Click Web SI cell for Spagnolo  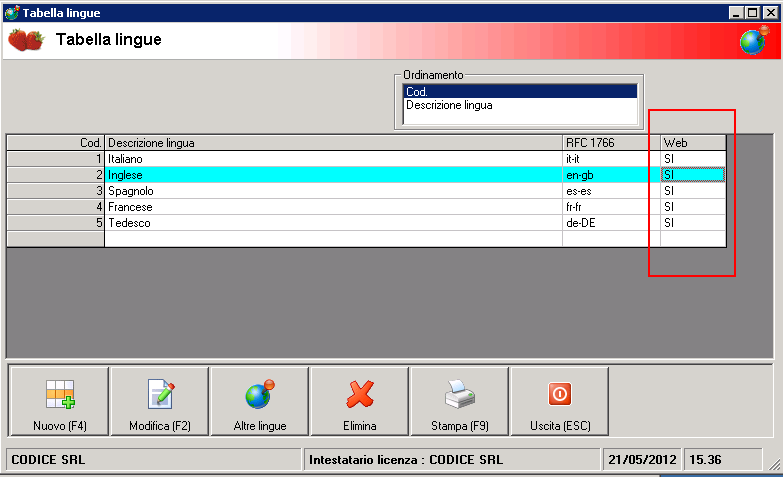(693, 191)
